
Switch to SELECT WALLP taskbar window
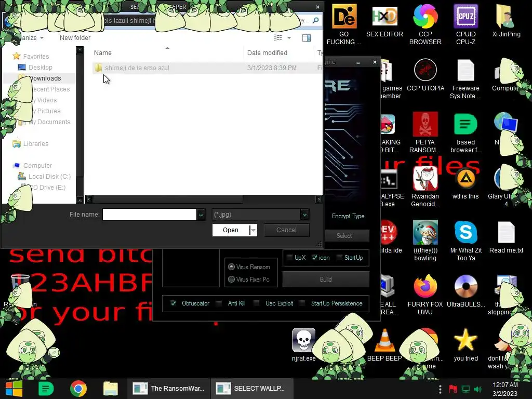(x=252, y=389)
